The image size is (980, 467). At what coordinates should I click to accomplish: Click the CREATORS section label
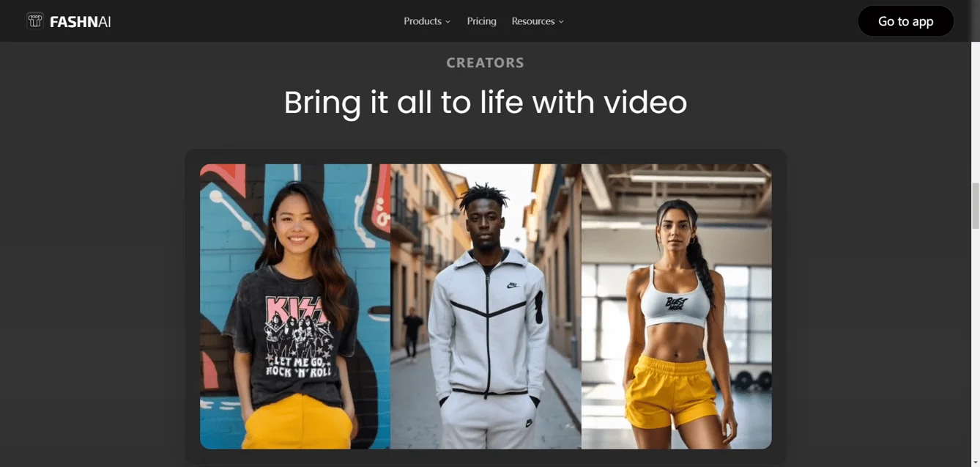coord(486,63)
